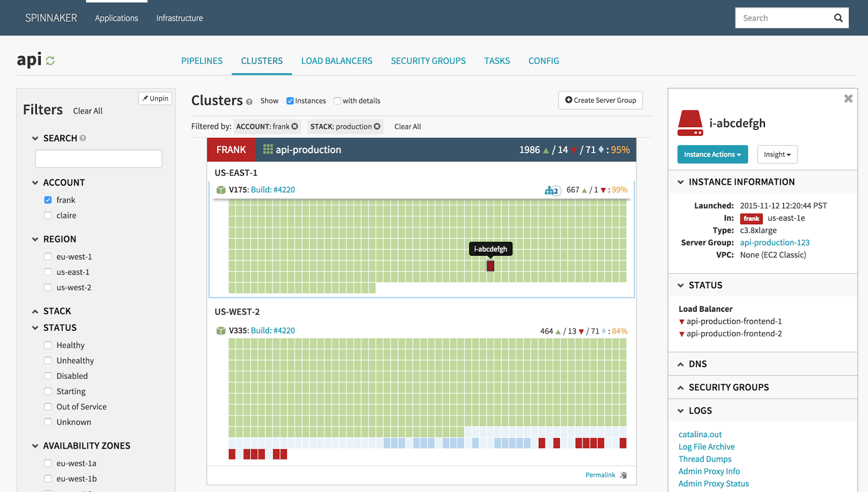Open the Insight dropdown

tap(777, 154)
